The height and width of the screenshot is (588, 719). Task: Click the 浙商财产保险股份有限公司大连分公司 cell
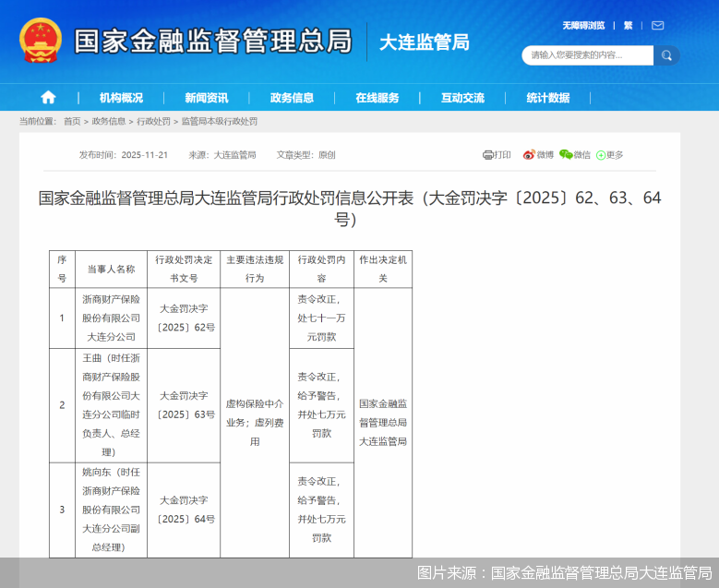[111, 318]
